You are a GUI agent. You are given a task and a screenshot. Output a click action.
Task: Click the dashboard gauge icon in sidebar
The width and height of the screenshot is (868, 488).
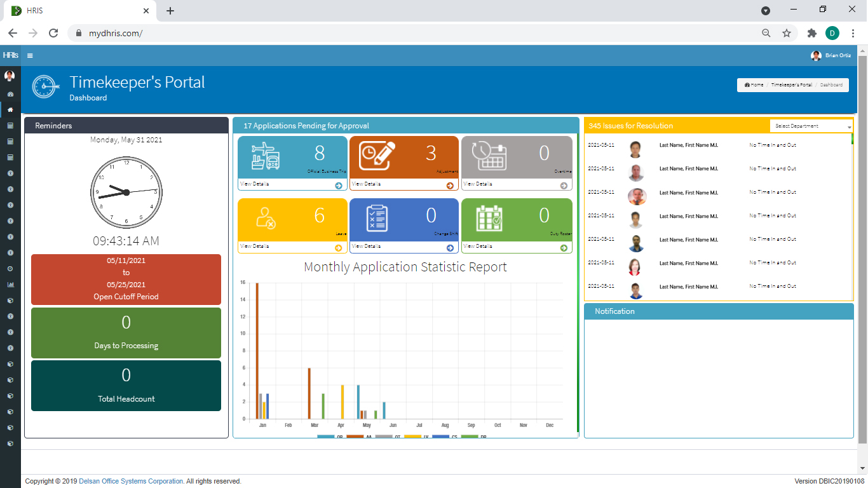pyautogui.click(x=10, y=94)
